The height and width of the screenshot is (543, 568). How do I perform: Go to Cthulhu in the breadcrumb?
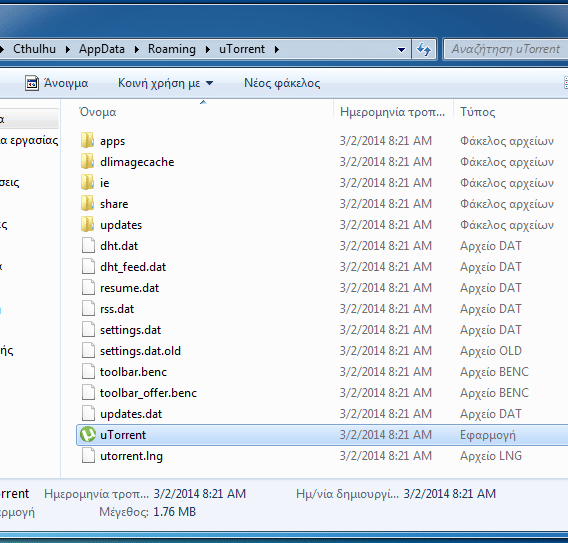[34, 49]
